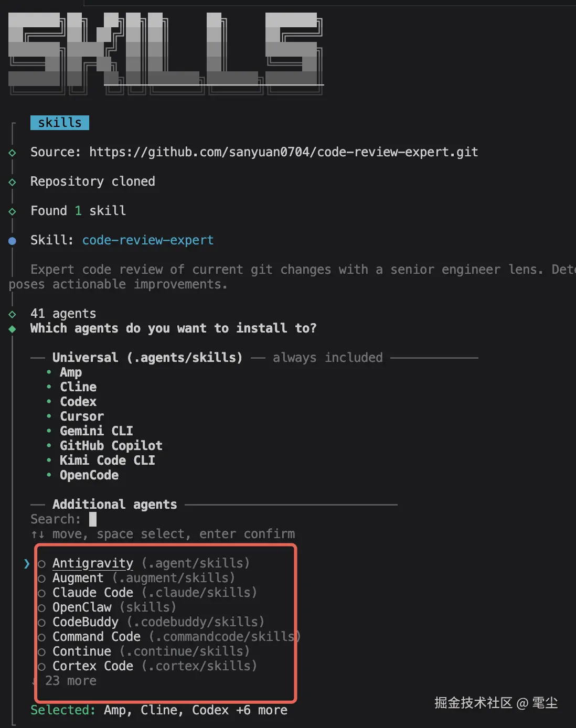Viewport: 576px width, 728px height.
Task: Toggle the Antigravity agent checkbox
Action: pyautogui.click(x=42, y=564)
